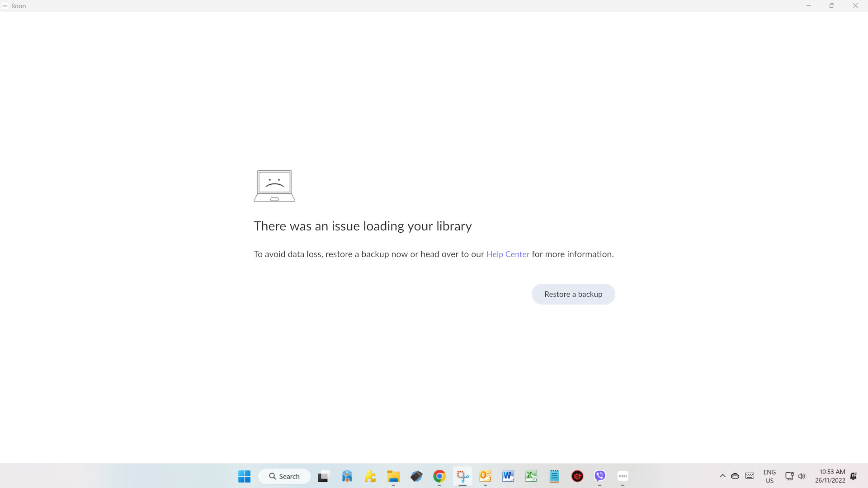Viewport: 868px width, 488px height.
Task: Click the sad laptop error illustration
Action: tap(274, 186)
